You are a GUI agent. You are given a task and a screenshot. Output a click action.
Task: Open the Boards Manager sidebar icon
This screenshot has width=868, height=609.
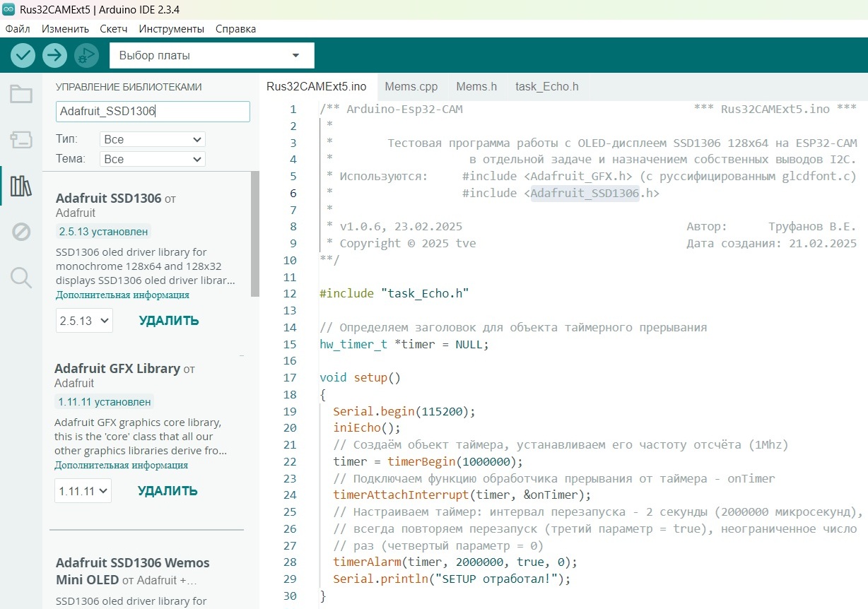click(21, 140)
